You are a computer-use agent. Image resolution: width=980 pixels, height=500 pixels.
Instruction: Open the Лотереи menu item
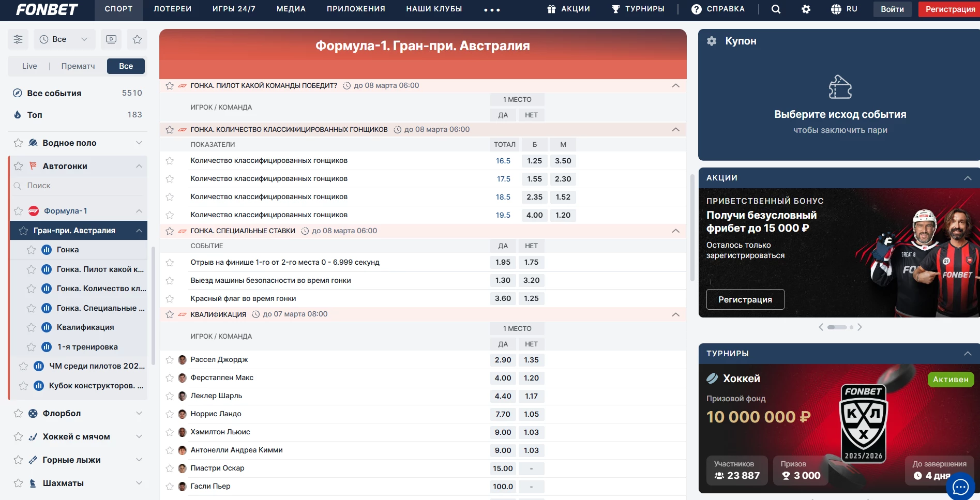172,9
